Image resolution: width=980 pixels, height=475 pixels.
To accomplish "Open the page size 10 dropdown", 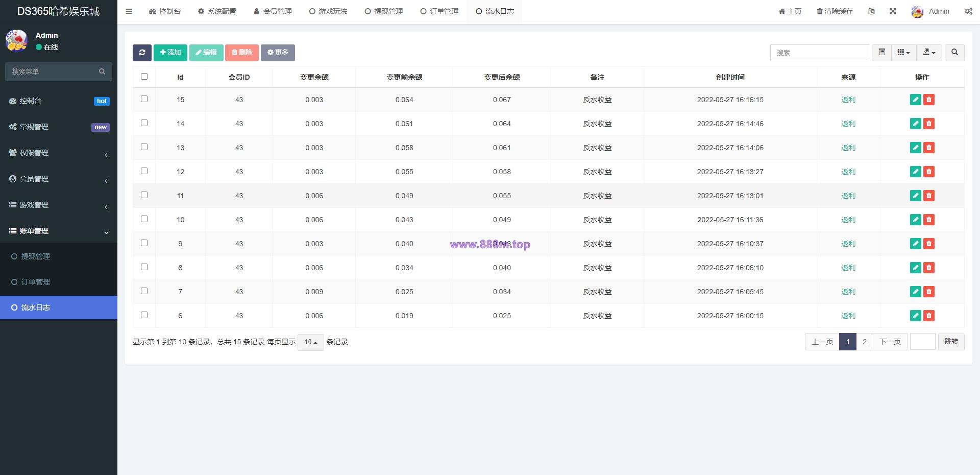I will tap(311, 342).
